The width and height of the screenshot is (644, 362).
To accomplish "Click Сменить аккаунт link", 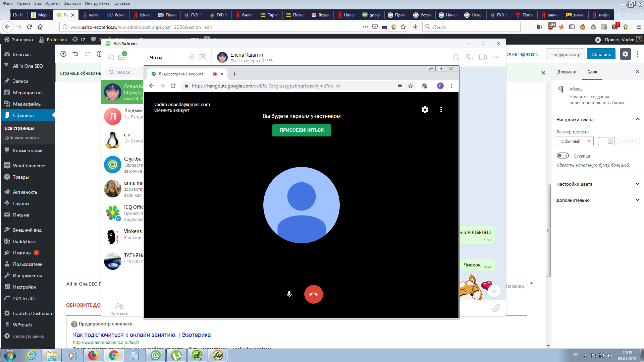I will [x=172, y=110].
